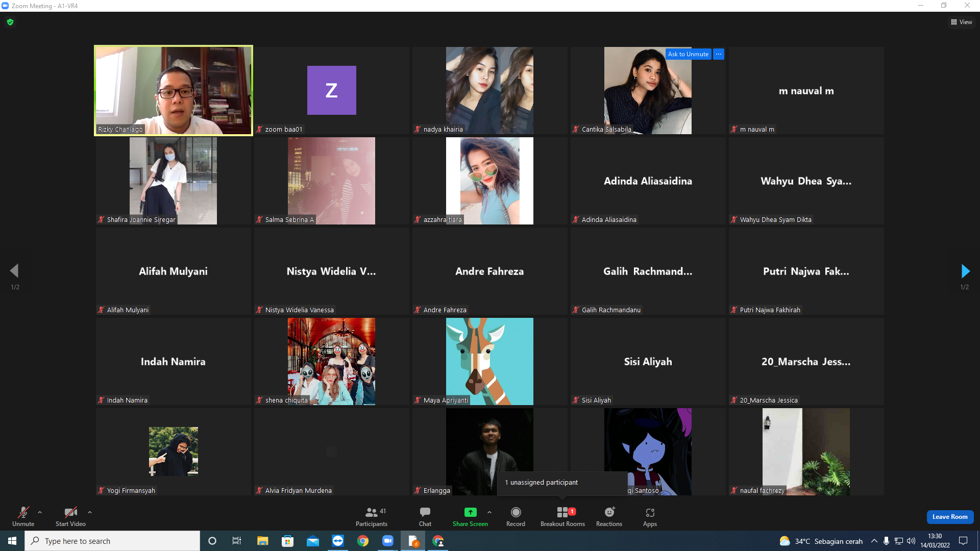
Task: Open the Chat panel
Action: click(x=425, y=516)
